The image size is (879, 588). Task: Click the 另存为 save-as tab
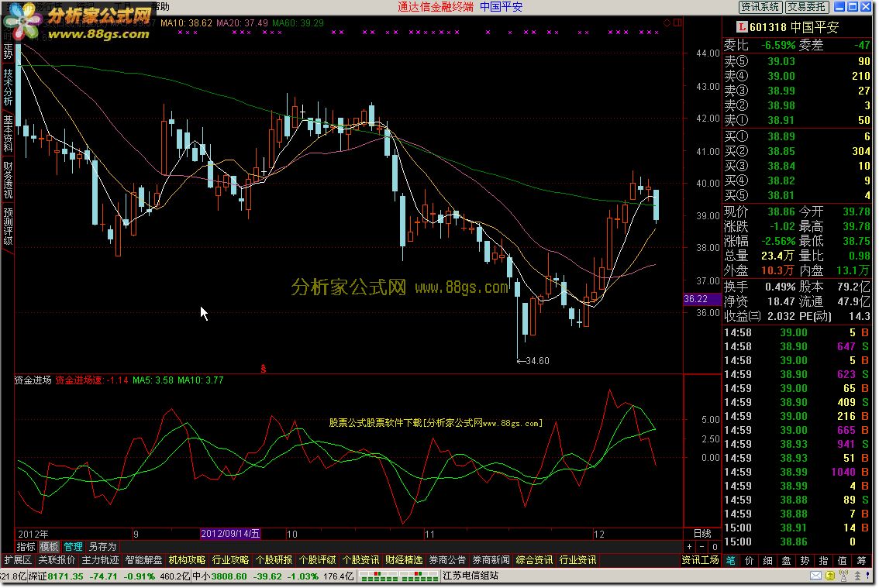(x=102, y=546)
